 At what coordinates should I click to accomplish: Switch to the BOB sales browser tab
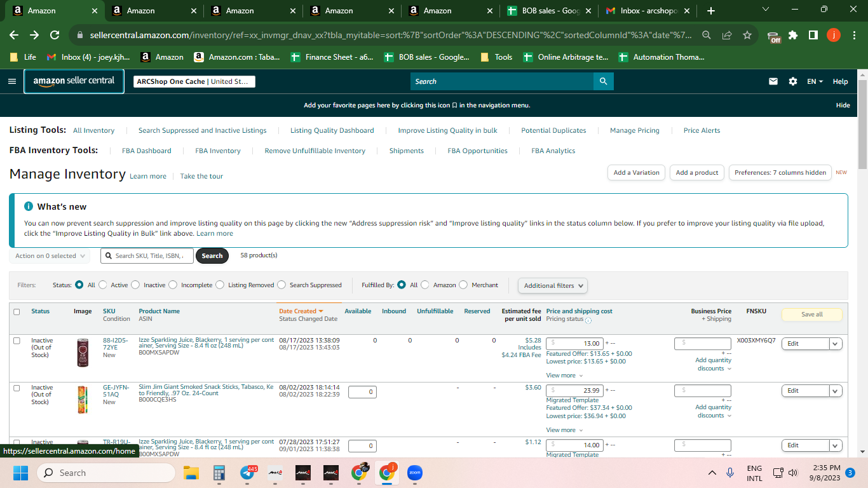548,11
